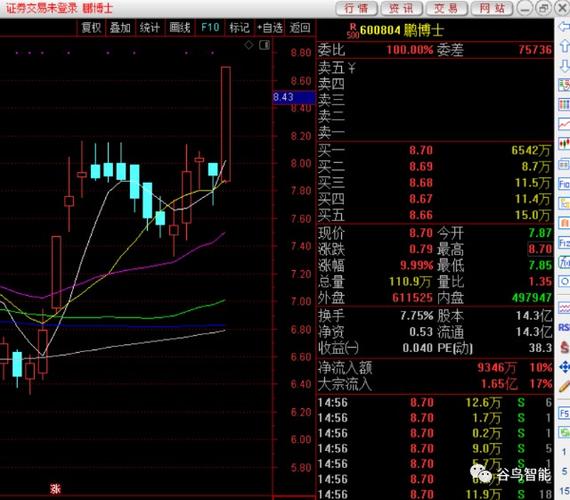Viewport: 570px width, 500px height.
Task: Click the 买四 price 8.67
Action: tap(421, 199)
